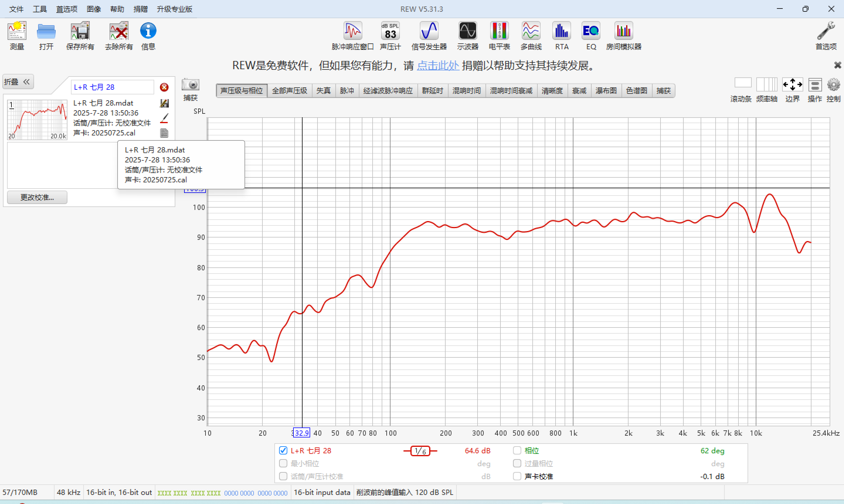Switch to the 群延时 tab

click(432, 91)
